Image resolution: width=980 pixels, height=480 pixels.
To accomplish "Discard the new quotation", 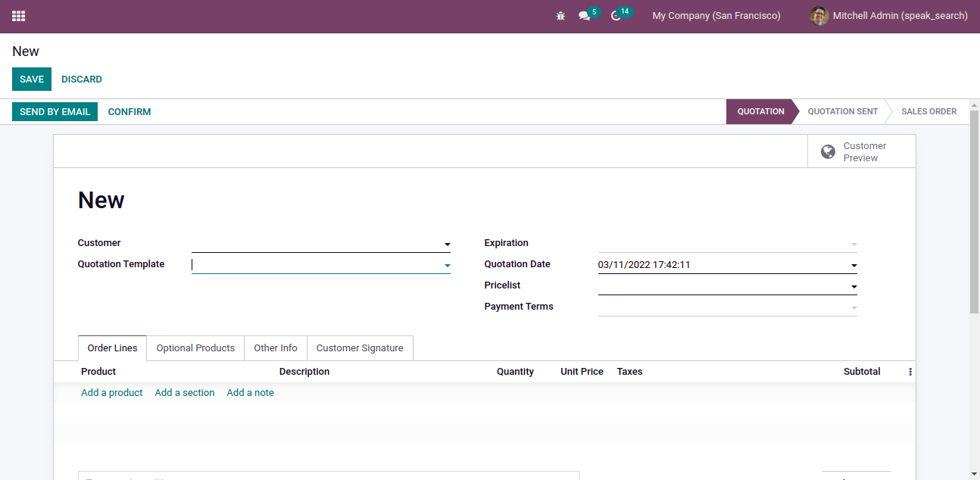I will click(82, 79).
